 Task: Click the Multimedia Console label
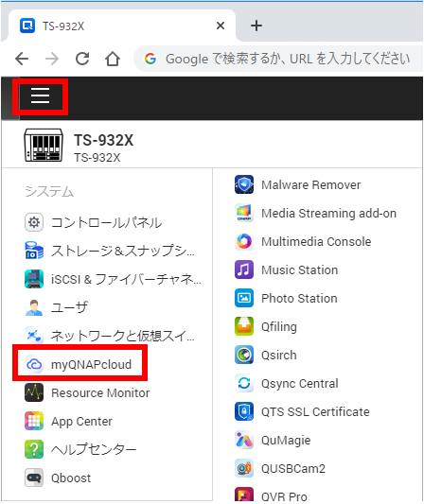[316, 242]
